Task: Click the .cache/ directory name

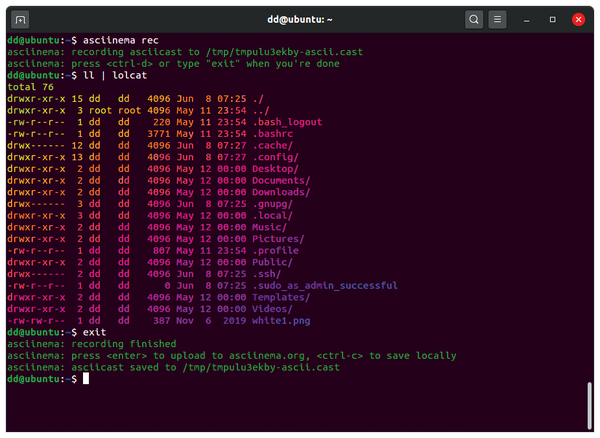Action: 272,145
